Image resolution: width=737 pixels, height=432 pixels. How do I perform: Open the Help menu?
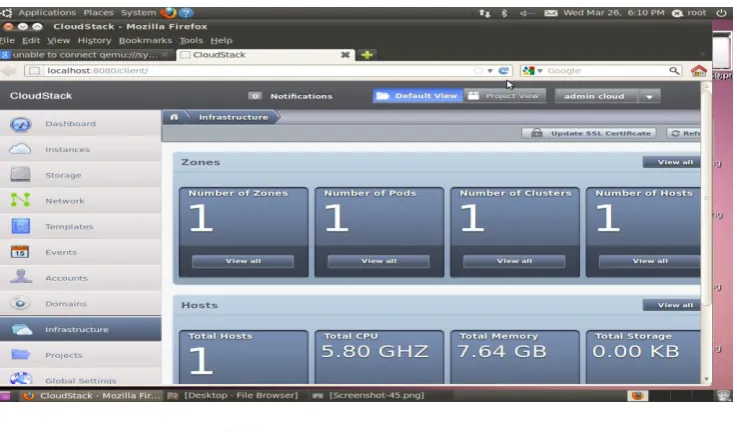click(x=221, y=40)
